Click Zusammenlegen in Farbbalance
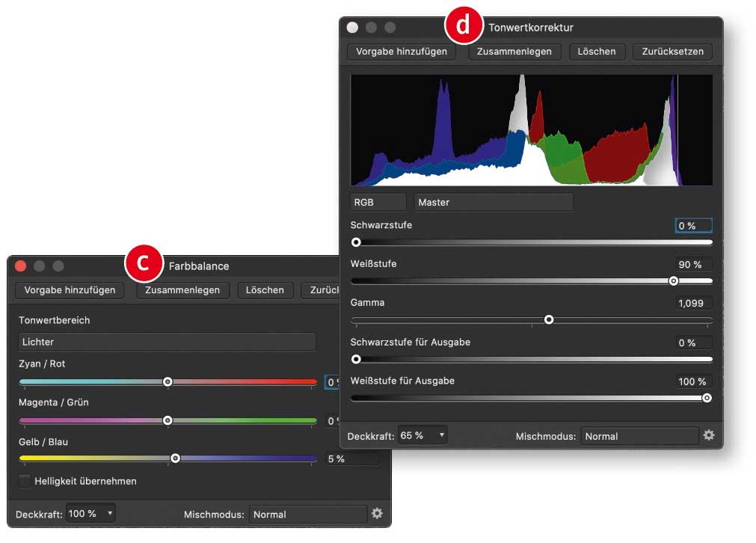The height and width of the screenshot is (543, 756). (x=182, y=290)
